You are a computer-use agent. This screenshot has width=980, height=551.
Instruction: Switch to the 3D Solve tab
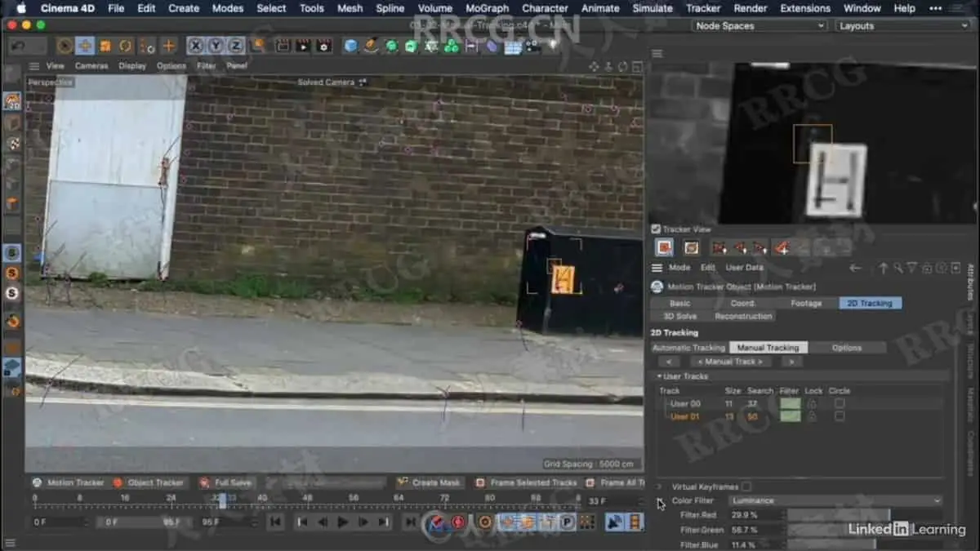[x=679, y=316]
